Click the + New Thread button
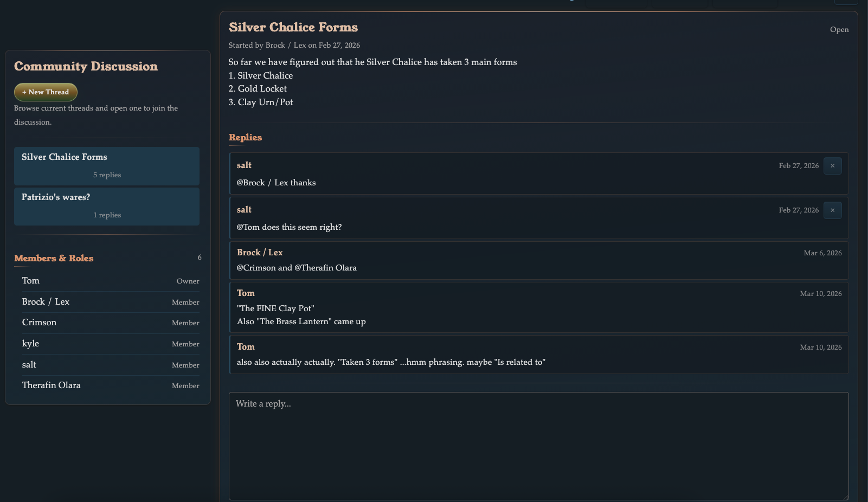868x502 pixels. (x=46, y=92)
